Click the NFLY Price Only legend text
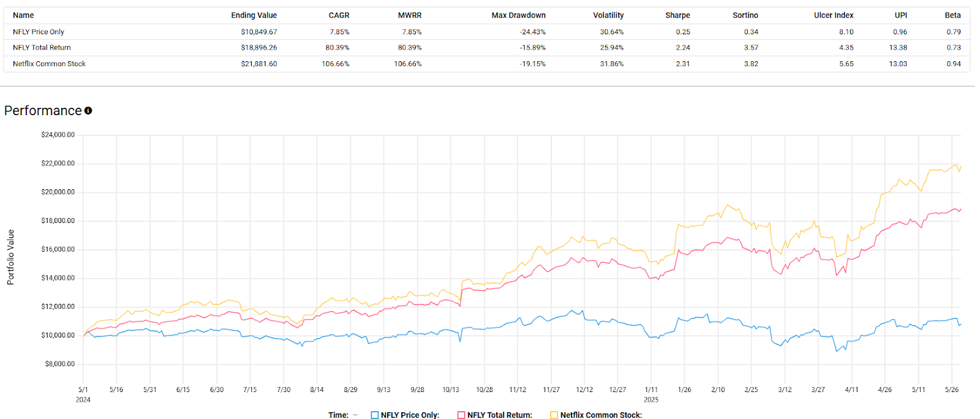The image size is (980, 419). tap(410, 415)
